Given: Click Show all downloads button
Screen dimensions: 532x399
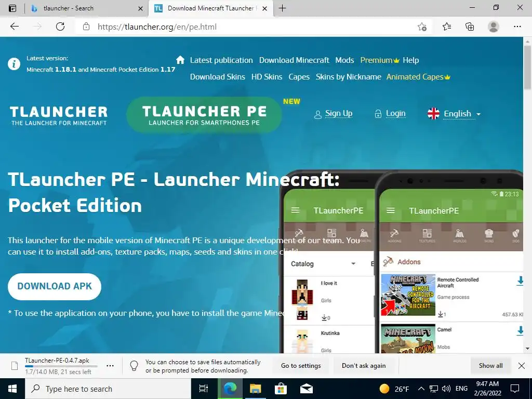Looking at the screenshot, I should pyautogui.click(x=490, y=366).
